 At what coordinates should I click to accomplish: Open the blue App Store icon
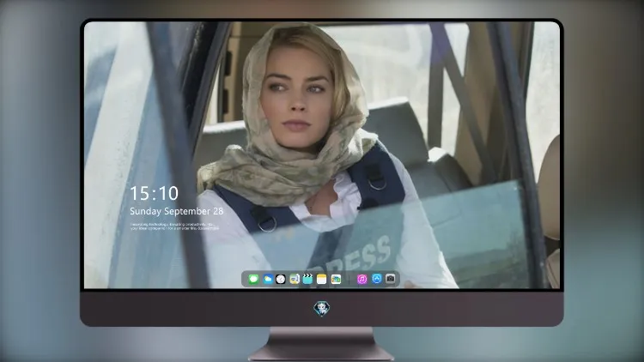click(x=377, y=279)
